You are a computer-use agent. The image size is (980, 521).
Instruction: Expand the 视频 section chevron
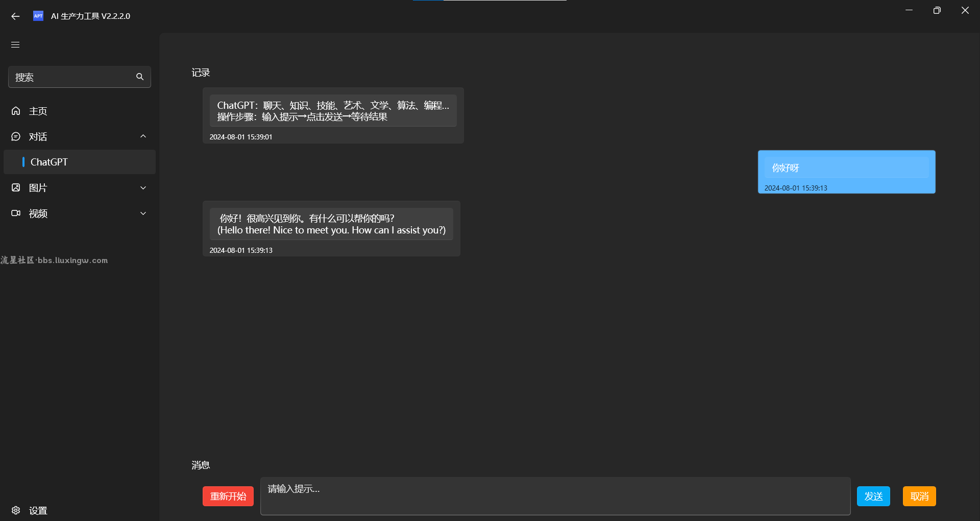click(x=143, y=213)
